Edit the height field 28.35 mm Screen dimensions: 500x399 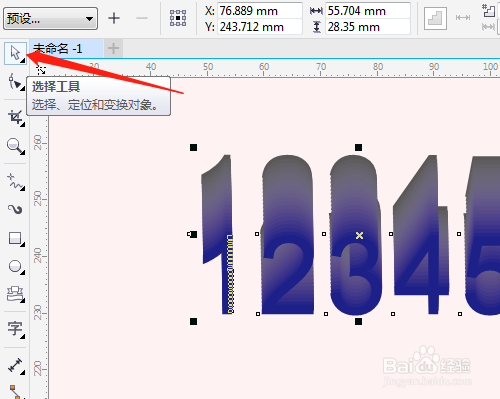(x=368, y=27)
